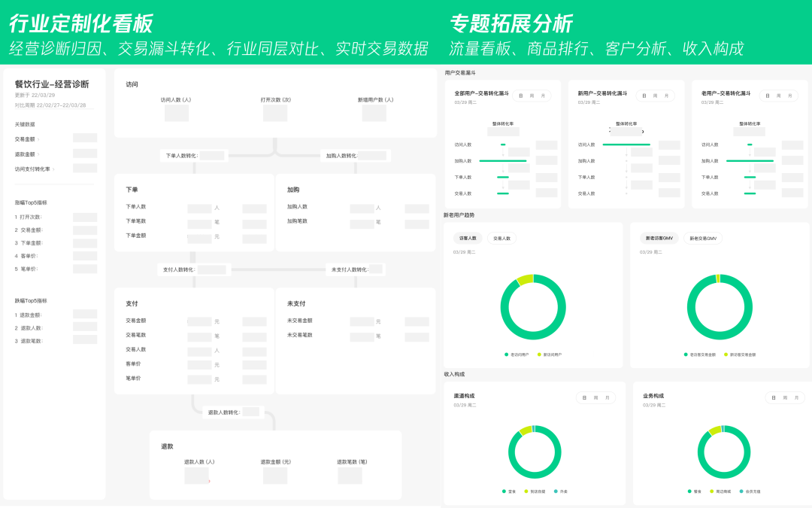The width and height of the screenshot is (812, 508).
Task: Click the 加购人数转化 label
Action: [342, 156]
